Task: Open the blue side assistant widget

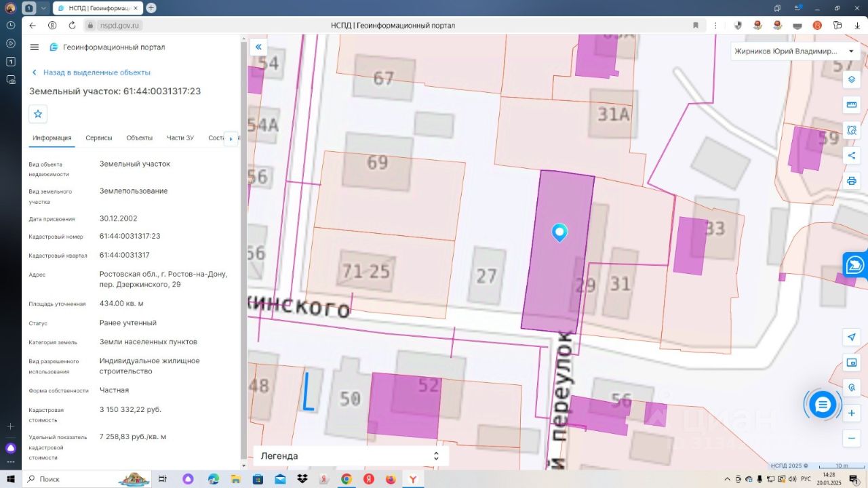Action: coord(855,265)
